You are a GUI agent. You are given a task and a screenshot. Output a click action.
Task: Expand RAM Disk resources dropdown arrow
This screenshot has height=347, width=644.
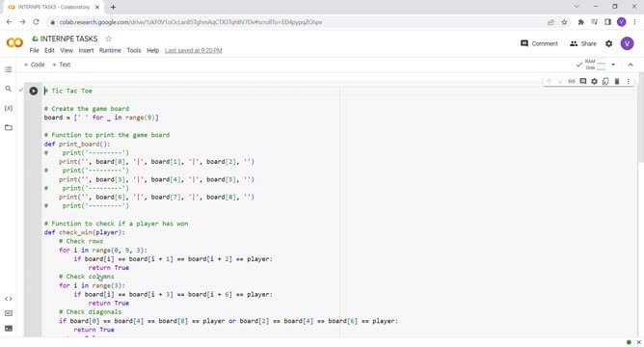coord(613,65)
